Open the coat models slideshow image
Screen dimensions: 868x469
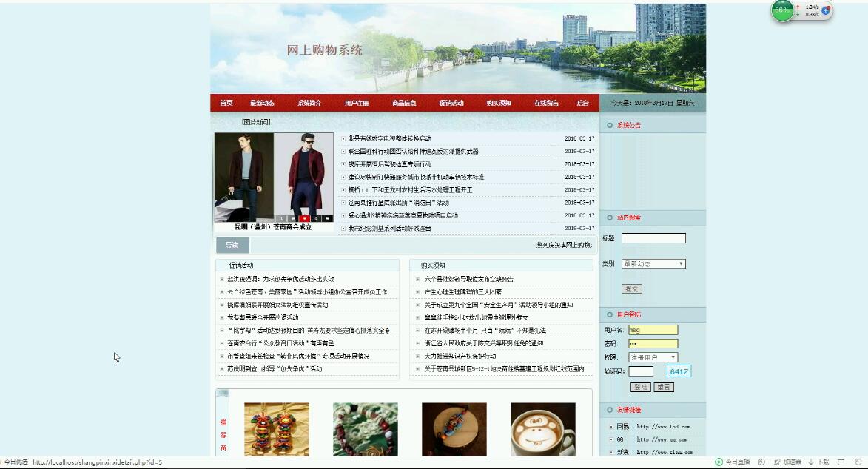[274, 178]
